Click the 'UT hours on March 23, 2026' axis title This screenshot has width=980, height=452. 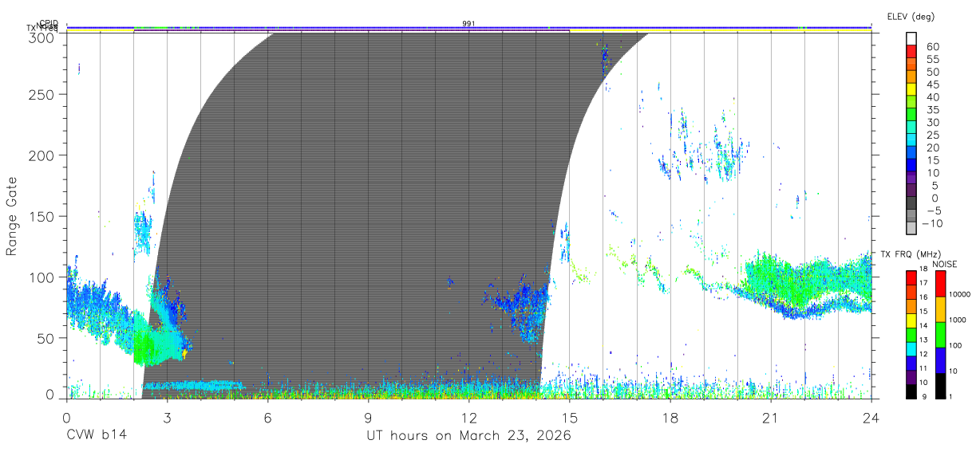point(468,436)
